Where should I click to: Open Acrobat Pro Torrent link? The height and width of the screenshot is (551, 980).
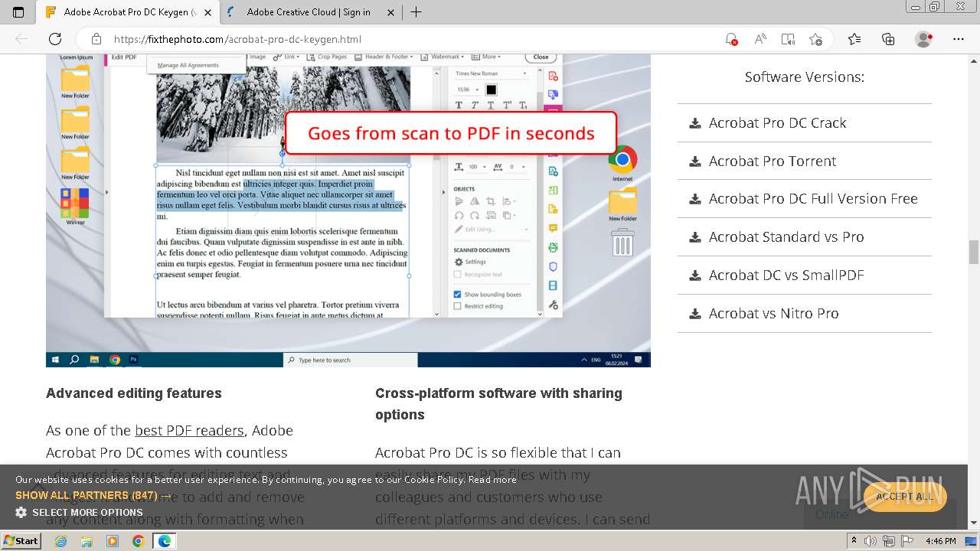[x=772, y=161]
